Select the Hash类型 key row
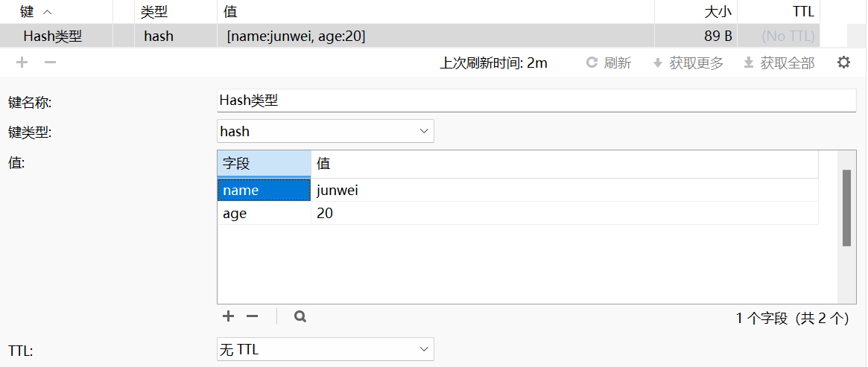Image resolution: width=868 pixels, height=367 pixels. tap(410, 36)
